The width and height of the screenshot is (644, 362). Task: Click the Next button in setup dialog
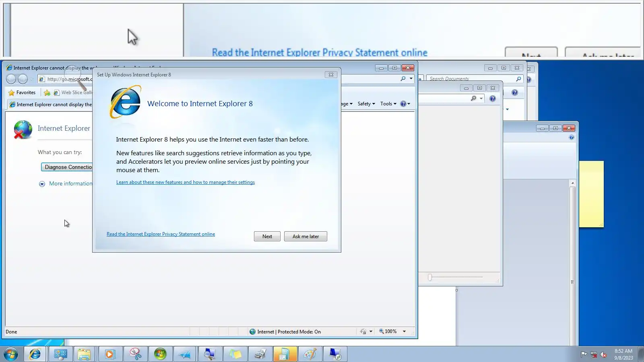[267, 237]
